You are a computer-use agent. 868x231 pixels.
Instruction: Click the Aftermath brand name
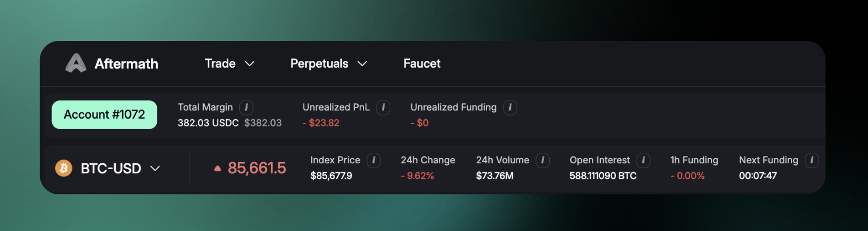(126, 64)
